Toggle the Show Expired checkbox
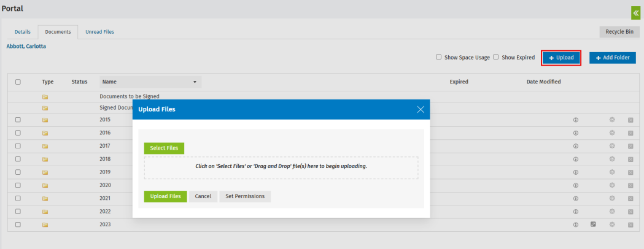 coord(496,57)
